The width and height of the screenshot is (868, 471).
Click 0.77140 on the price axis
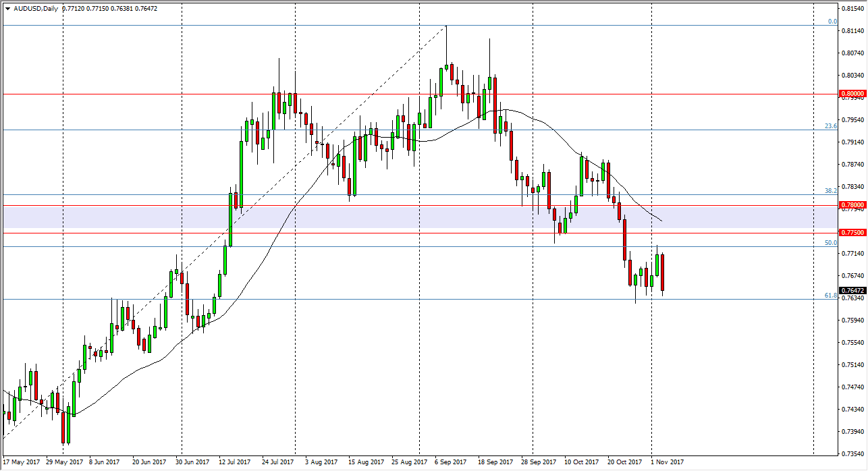click(852, 254)
